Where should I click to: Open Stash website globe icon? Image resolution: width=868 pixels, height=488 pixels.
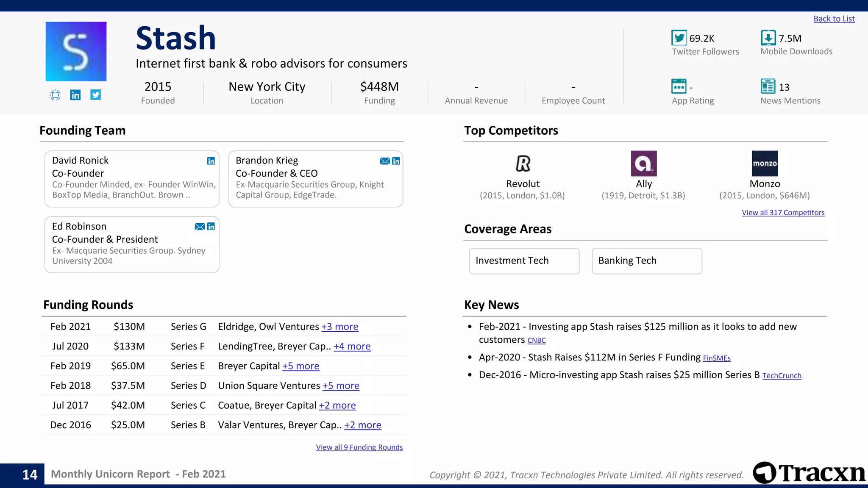coord(55,95)
